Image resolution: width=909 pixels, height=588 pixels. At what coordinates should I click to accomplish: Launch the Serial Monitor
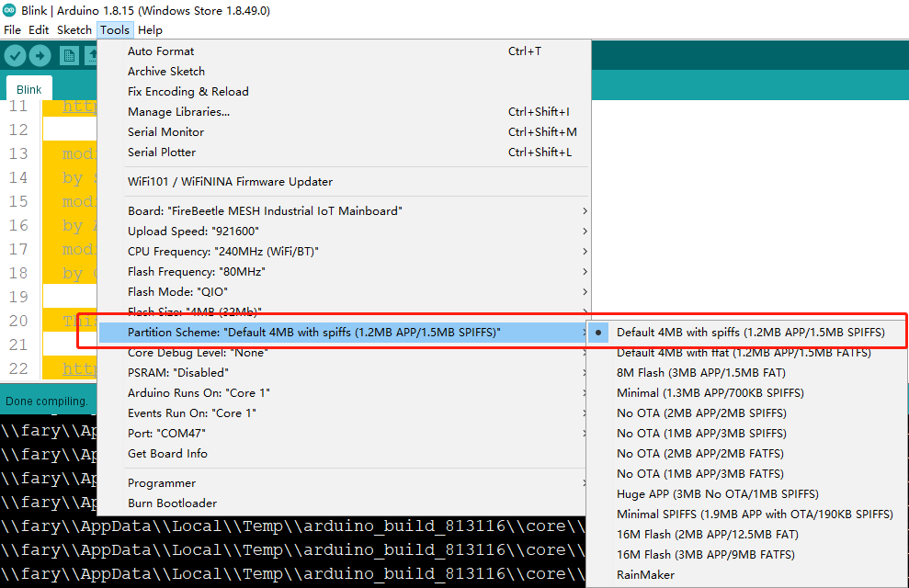click(x=345, y=132)
